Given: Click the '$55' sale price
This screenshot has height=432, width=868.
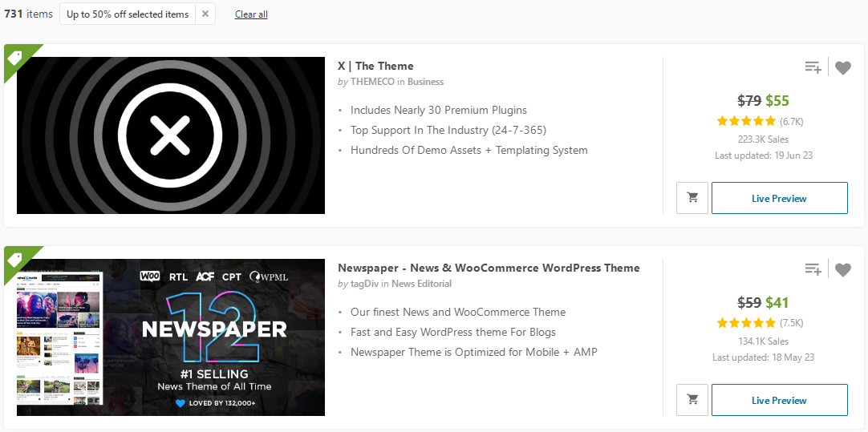Looking at the screenshot, I should 777,101.
